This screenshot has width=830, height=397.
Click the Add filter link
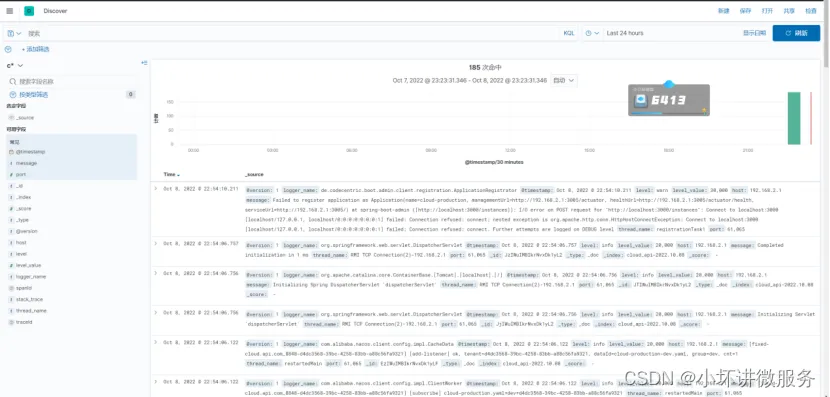tap(35, 49)
